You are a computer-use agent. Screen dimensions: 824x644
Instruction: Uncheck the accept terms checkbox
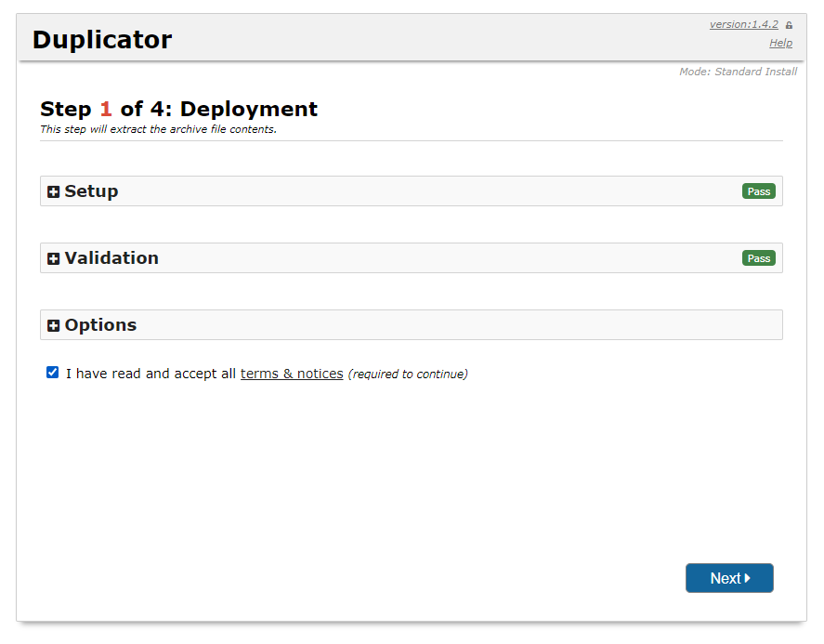click(x=53, y=373)
